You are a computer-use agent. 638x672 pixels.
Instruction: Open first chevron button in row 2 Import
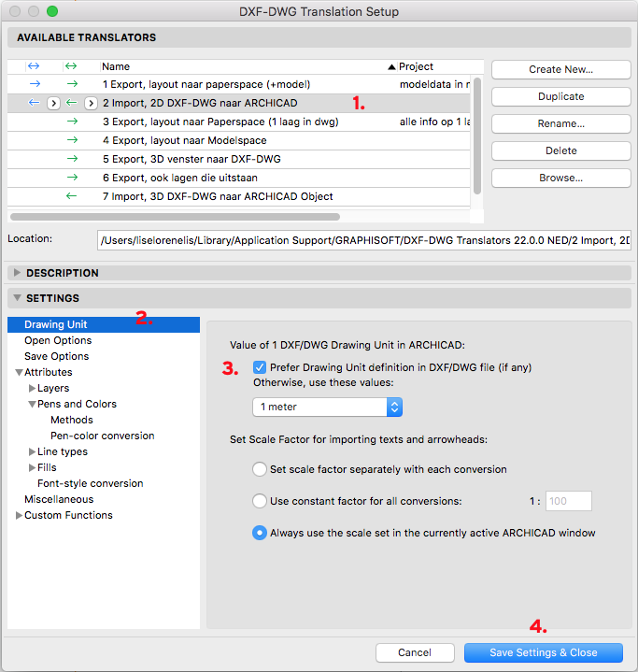[53, 104]
